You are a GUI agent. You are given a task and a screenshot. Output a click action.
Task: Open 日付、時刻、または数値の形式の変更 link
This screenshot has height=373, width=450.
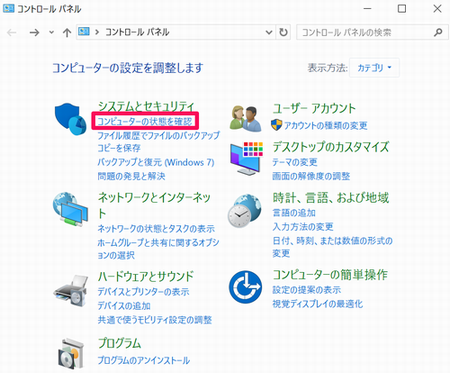pyautogui.click(x=332, y=247)
